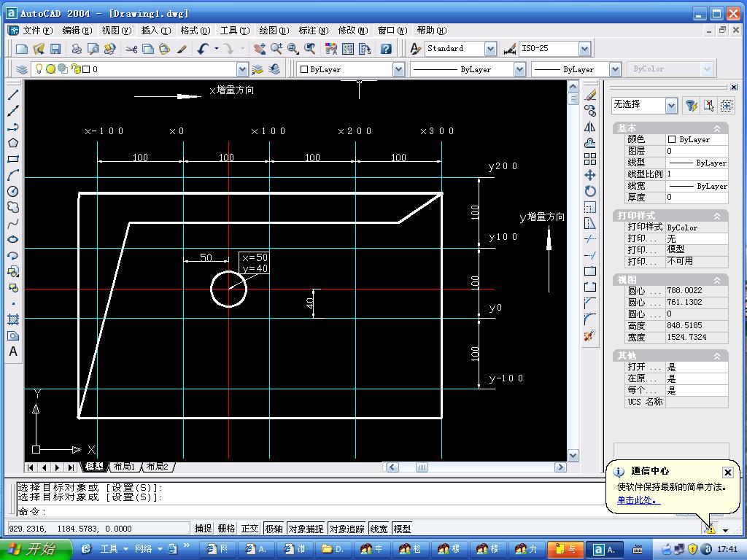Open the ByLayer color control dropdown
Image resolution: width=747 pixels, height=560 pixels.
[399, 69]
